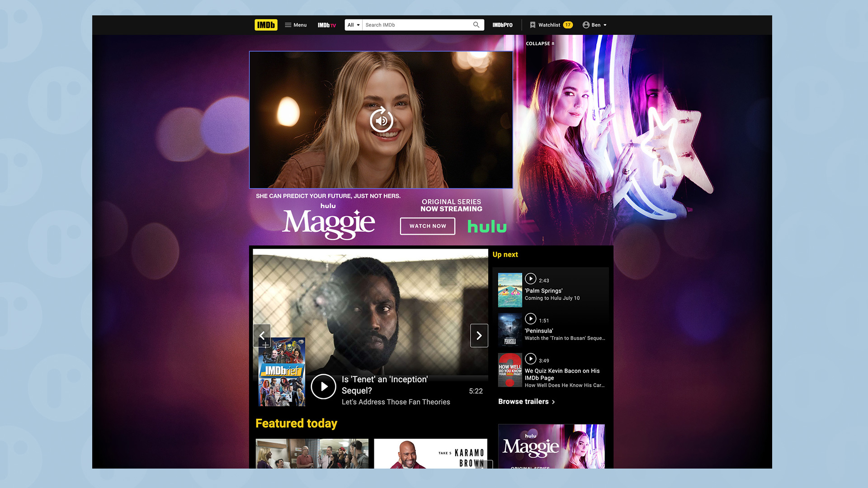Click the search magnifier icon
The image size is (868, 488).
point(476,25)
